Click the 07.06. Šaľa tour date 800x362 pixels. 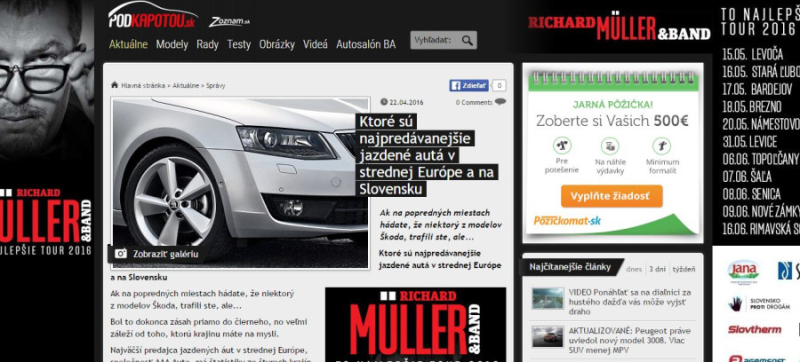tap(746, 177)
